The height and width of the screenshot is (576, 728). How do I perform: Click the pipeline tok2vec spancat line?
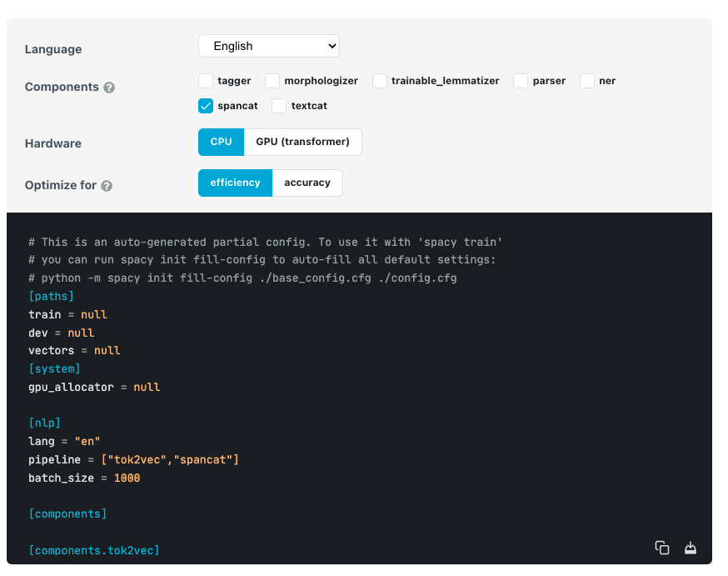(134, 460)
